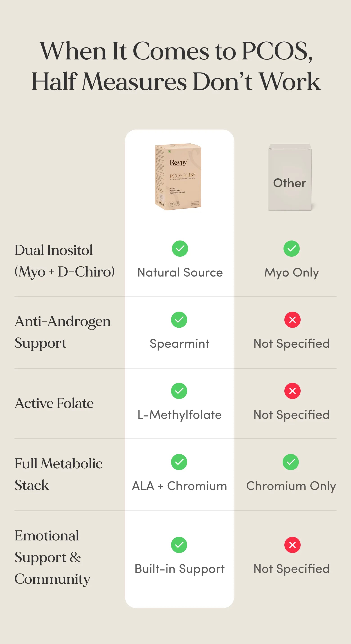This screenshot has width=351, height=644.
Task: Click the Active Folate label
Action: (54, 403)
